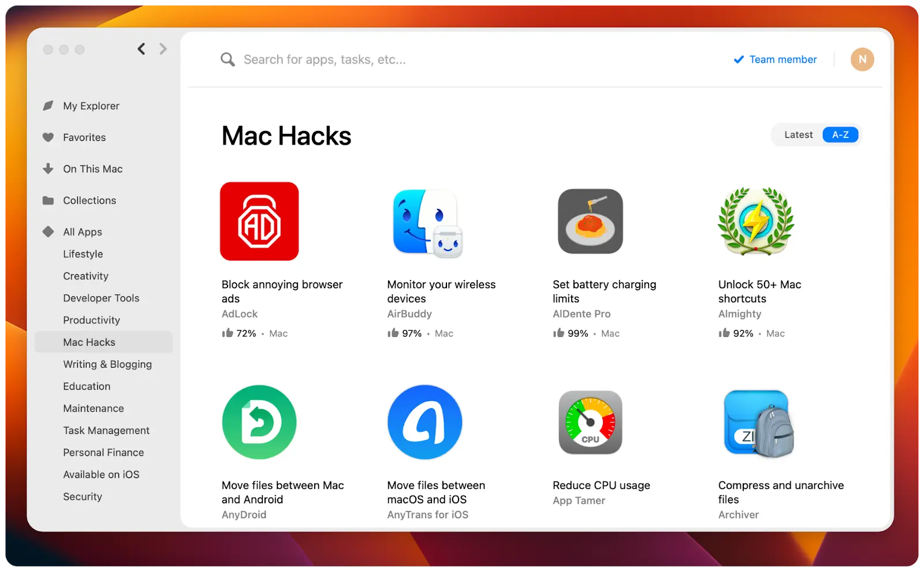Select the Developer Tools category
This screenshot has width=924, height=572.
[x=101, y=298]
